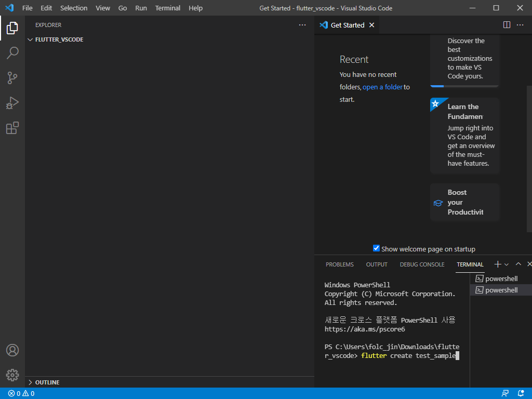Viewport: 532px width, 399px height.
Task: Click the terminal command input line
Action: coord(392,351)
